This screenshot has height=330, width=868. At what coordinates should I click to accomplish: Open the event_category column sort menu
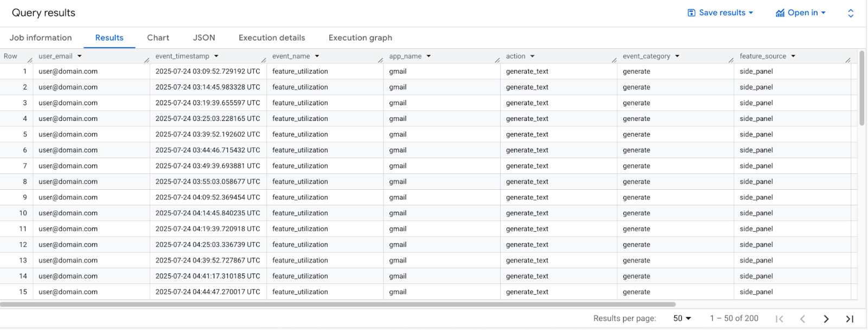click(x=678, y=56)
